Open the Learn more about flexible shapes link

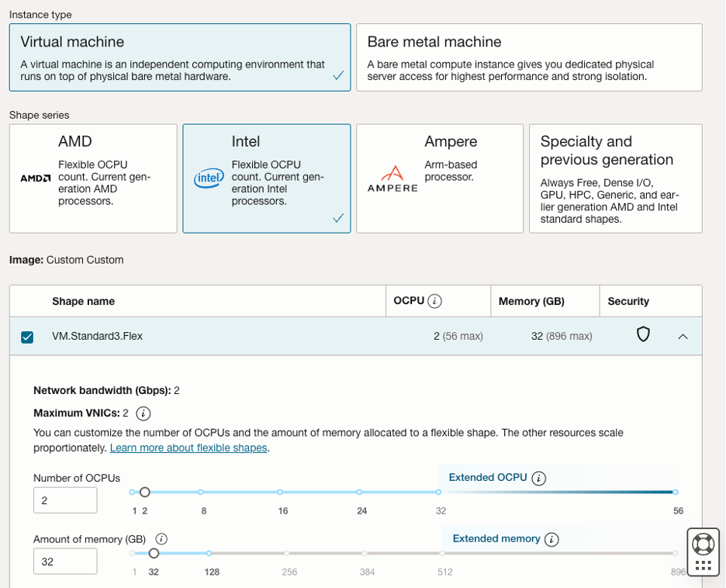188,448
